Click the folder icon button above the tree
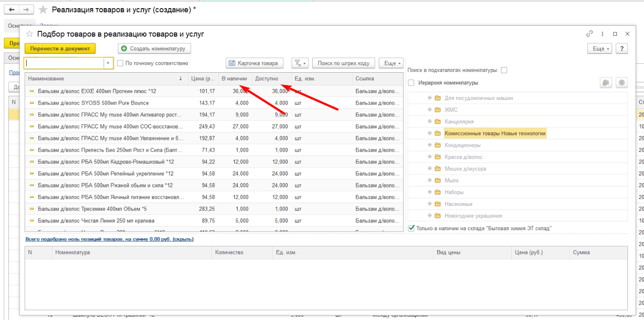 click(606, 83)
